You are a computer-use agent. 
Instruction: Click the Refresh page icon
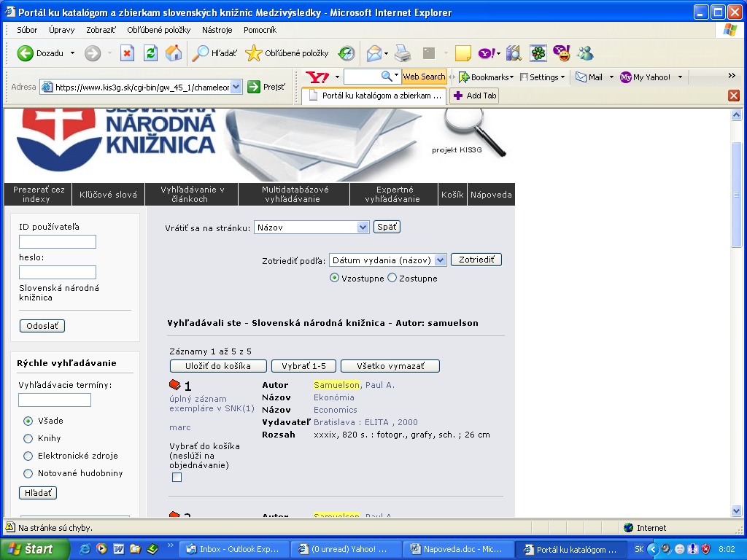tap(150, 53)
